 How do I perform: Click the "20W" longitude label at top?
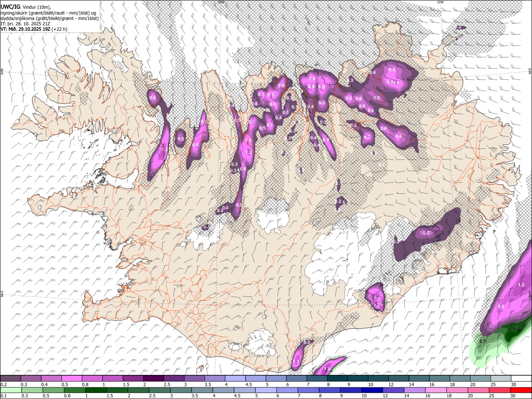221,2
